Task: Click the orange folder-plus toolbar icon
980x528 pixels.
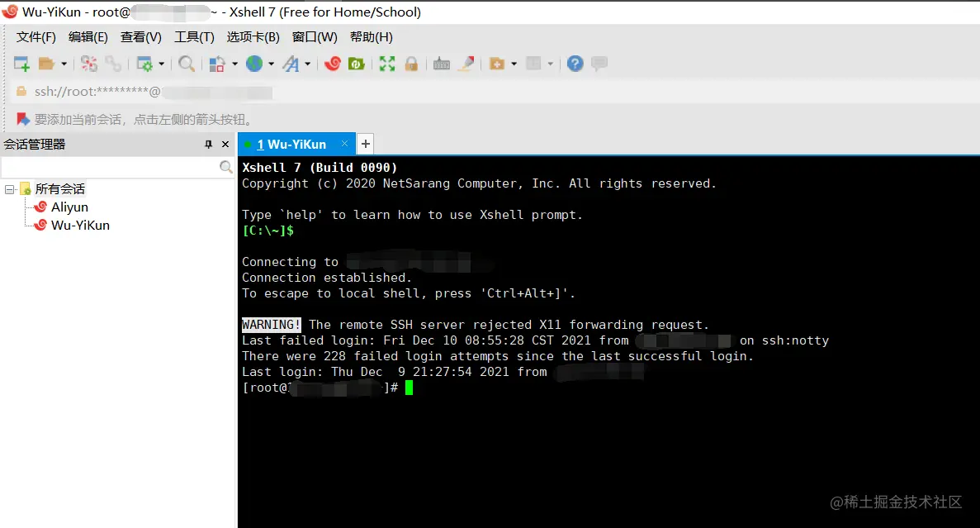Action: pos(497,64)
